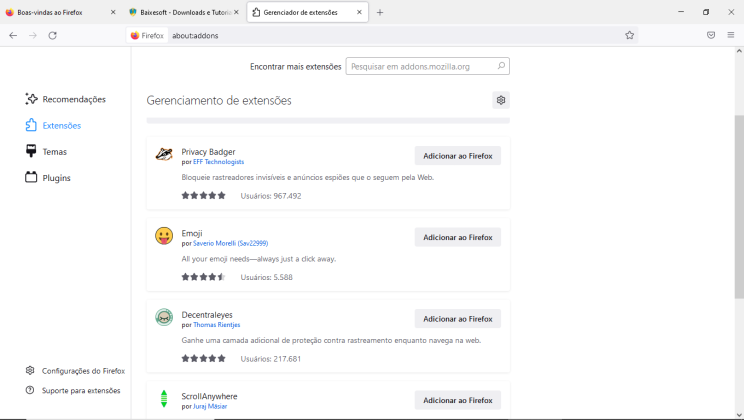Click the ScrollAnywhere green arrows icon

click(164, 399)
